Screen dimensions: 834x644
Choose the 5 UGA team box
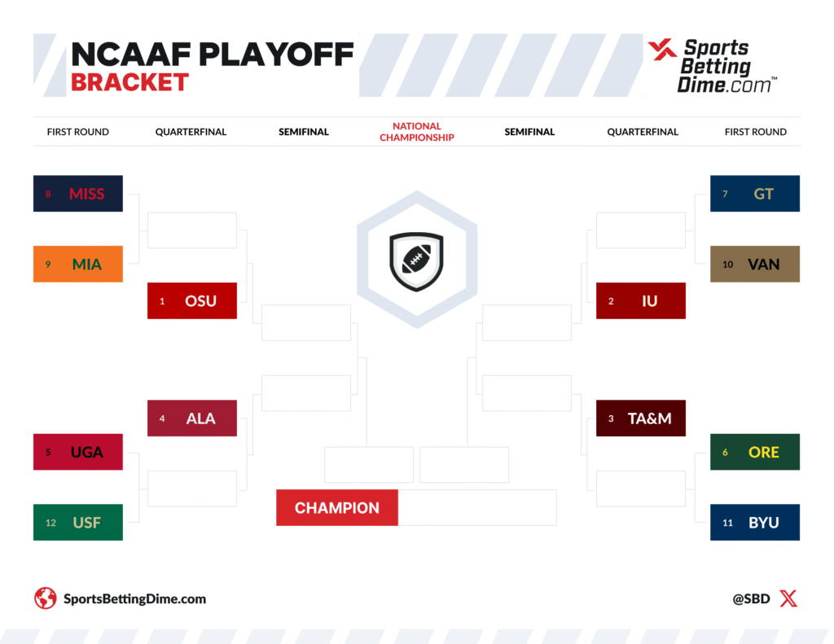coord(78,452)
